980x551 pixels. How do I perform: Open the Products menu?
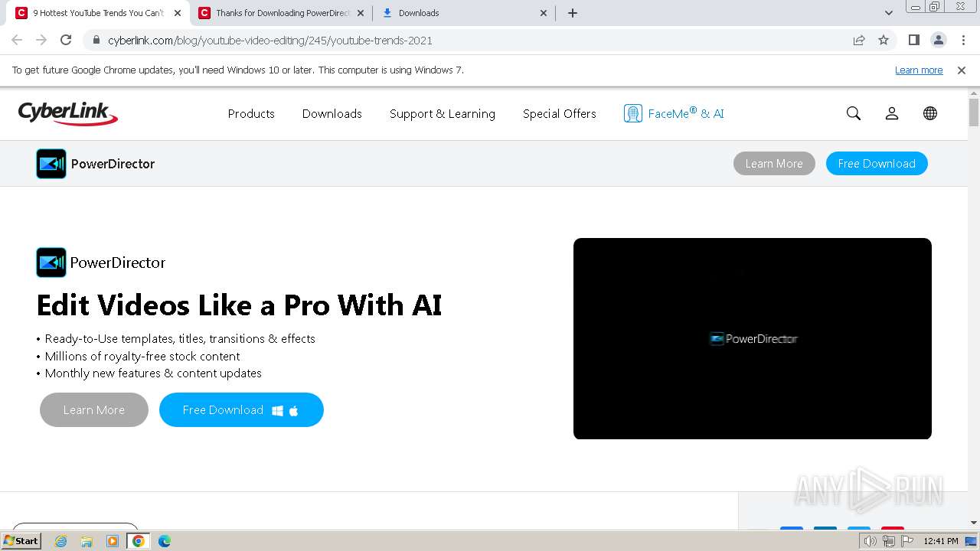[251, 113]
